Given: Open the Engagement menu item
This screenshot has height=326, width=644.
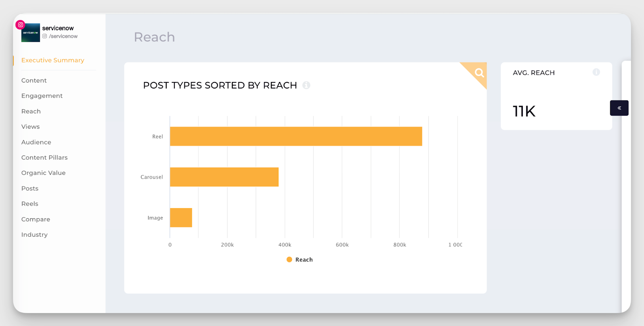Looking at the screenshot, I should point(42,96).
